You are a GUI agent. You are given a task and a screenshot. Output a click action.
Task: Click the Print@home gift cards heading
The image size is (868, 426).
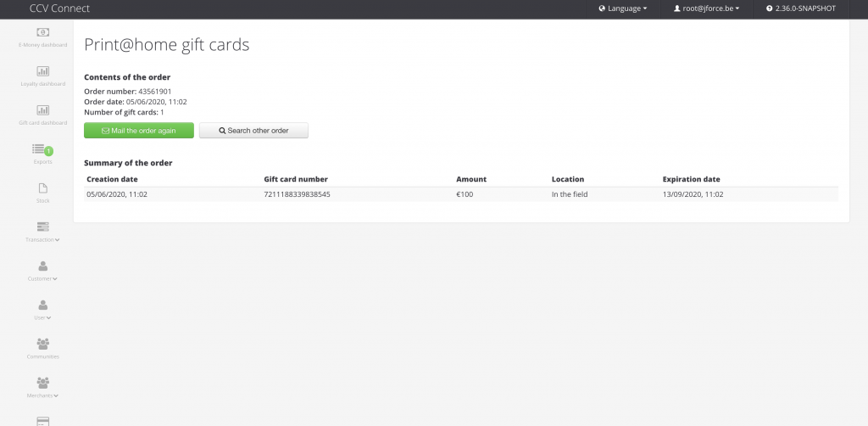click(167, 44)
